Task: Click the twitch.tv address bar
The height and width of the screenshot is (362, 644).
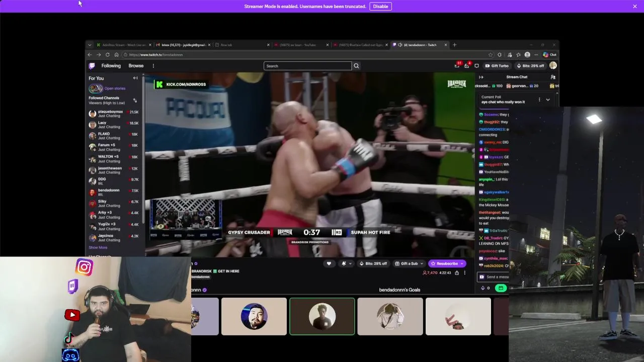Action: 307,55
